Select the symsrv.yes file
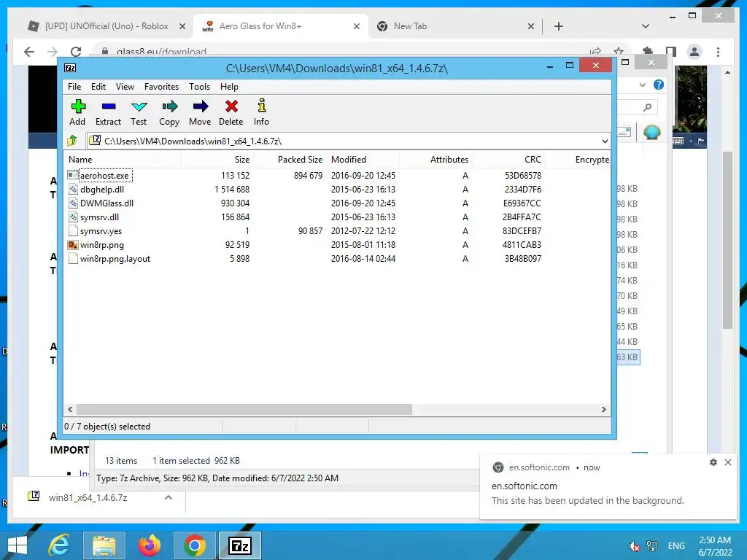Screen dimensions: 747x560 tap(101, 231)
